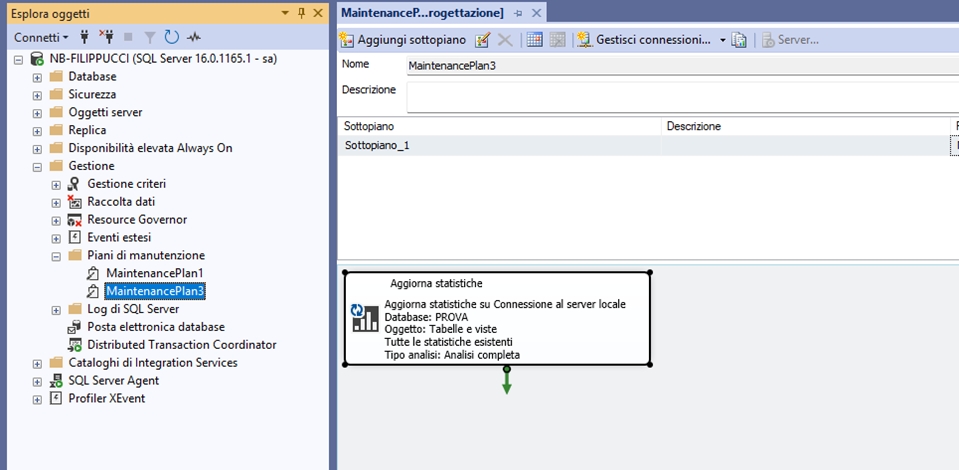Select the Sottopiano_1 row
Screen dimensions: 959x470
pyautogui.click(x=648, y=146)
